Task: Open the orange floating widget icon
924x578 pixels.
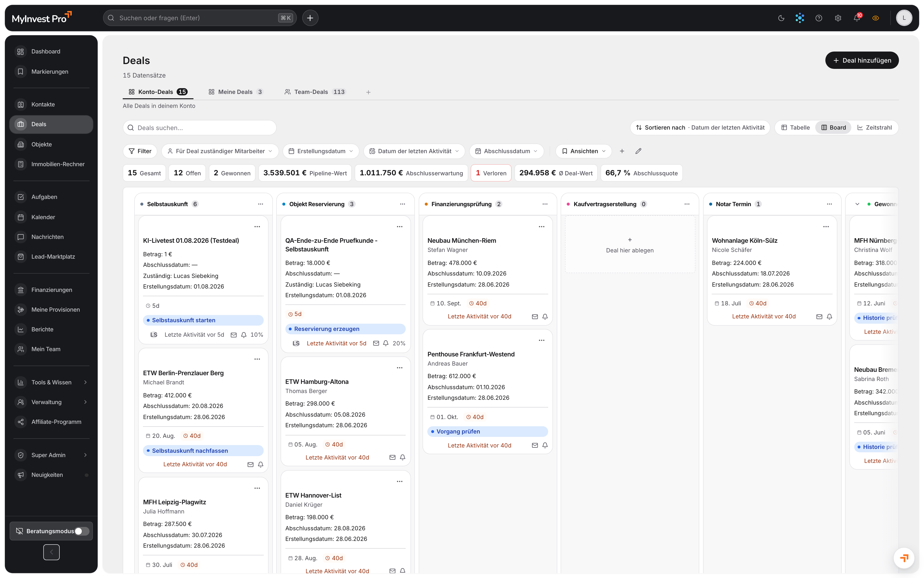Action: coord(904,558)
